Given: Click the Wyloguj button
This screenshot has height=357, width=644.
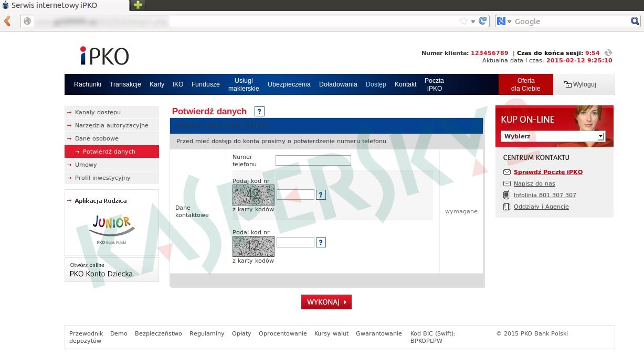Looking at the screenshot, I should [x=584, y=84].
